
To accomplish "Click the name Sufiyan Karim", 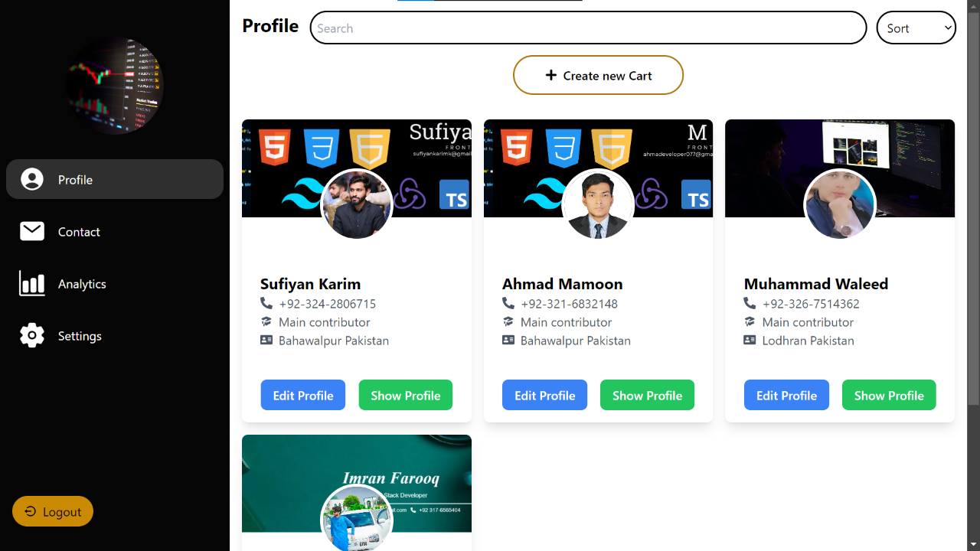I will point(310,283).
